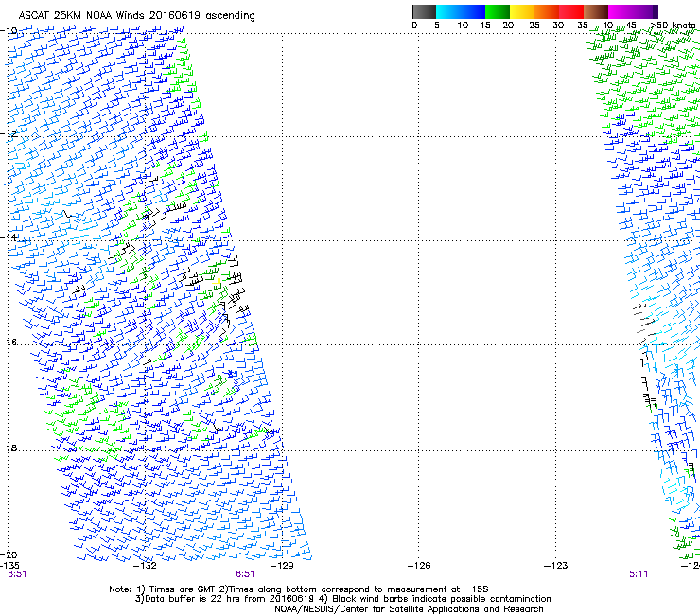Click the -10 latitude axis label

click(9, 31)
